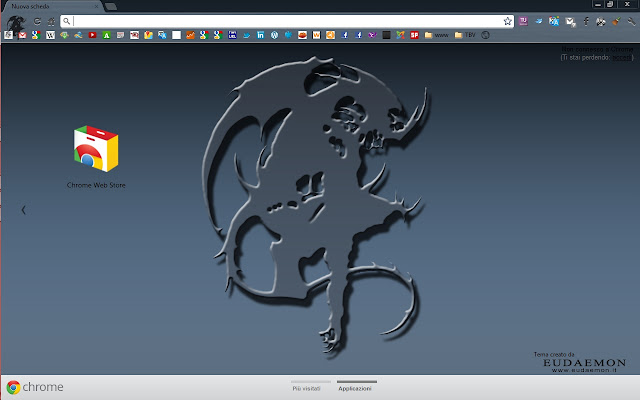640x400 pixels.
Task: Launch the Chrome Web Store app
Action: tap(96, 149)
